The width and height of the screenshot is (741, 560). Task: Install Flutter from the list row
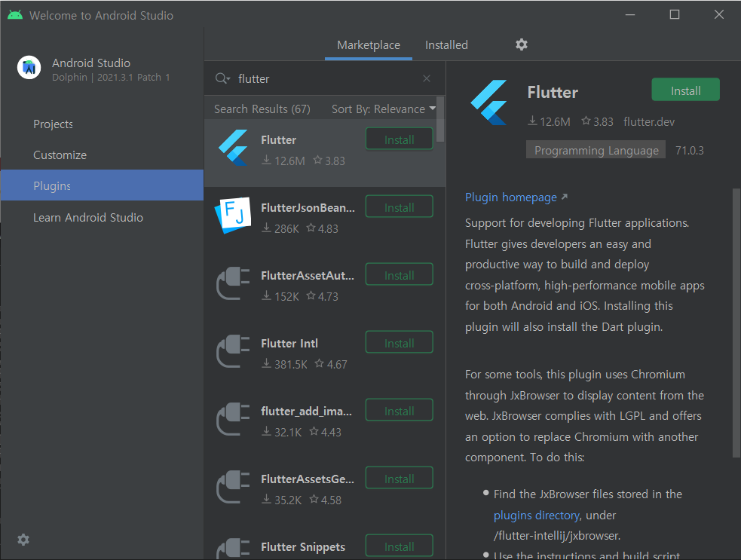(400, 139)
